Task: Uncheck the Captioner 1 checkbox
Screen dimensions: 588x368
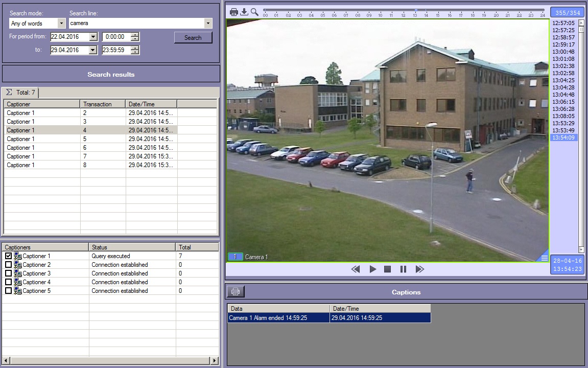Action: click(8, 256)
